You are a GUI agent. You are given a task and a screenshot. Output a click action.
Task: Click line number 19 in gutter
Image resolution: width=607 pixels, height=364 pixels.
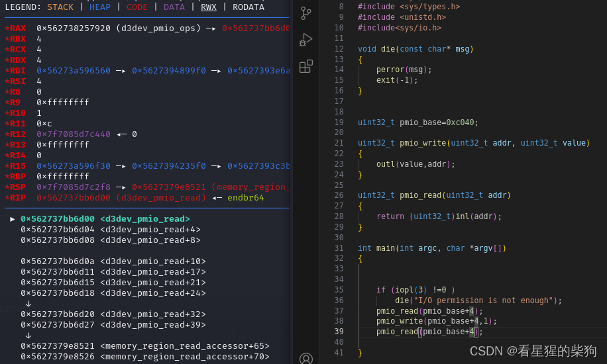pyautogui.click(x=339, y=122)
